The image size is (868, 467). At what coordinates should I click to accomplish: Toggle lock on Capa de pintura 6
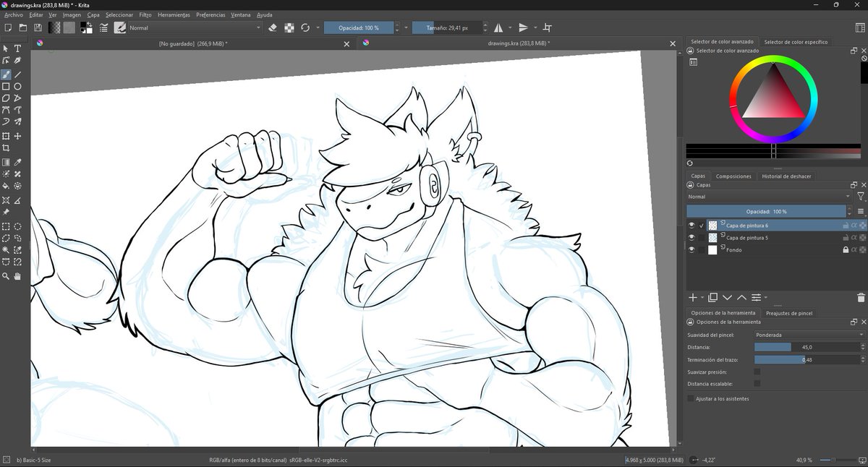(x=846, y=226)
